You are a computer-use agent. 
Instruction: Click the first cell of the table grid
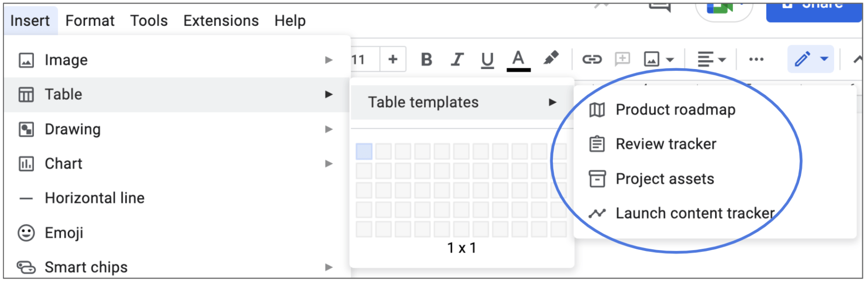click(364, 152)
